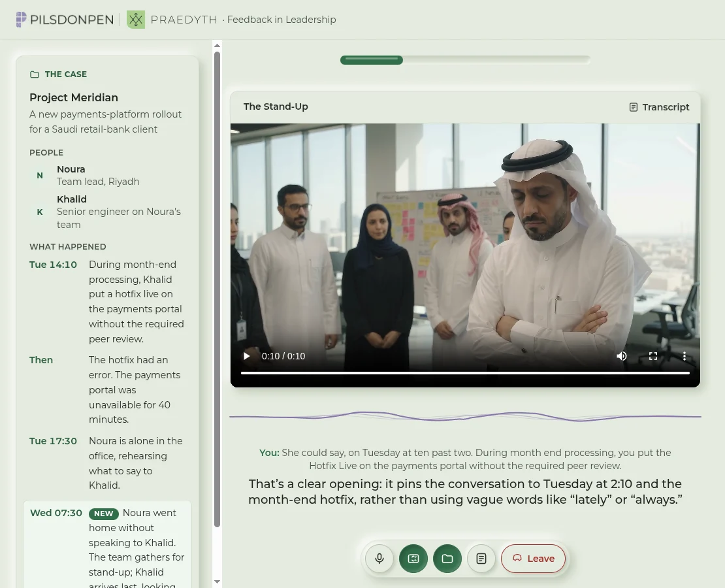
Task: Click the WHAT HAPPENED section heading
Action: pyautogui.click(x=68, y=247)
